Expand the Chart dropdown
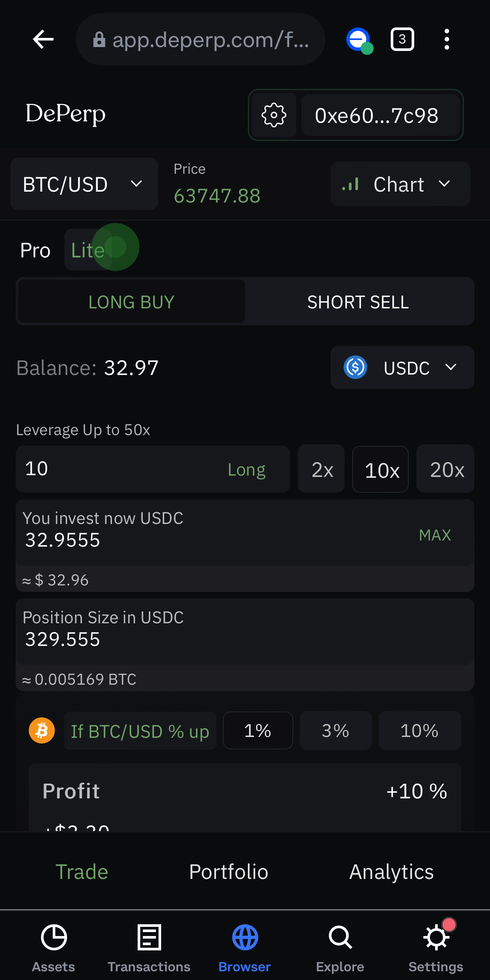Viewport: 490px width, 980px height. click(400, 184)
